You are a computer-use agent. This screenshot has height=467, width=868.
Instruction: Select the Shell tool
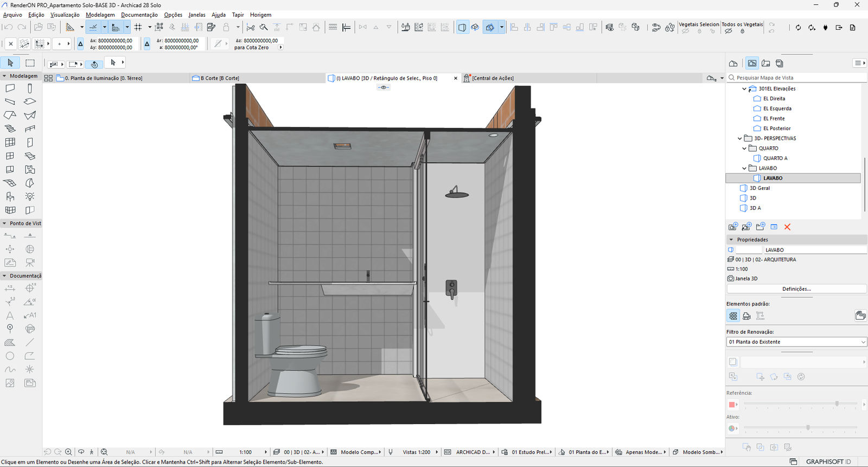coord(30,115)
